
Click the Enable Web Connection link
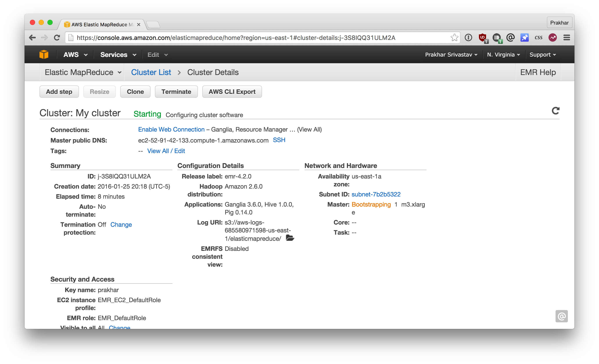pos(171,130)
